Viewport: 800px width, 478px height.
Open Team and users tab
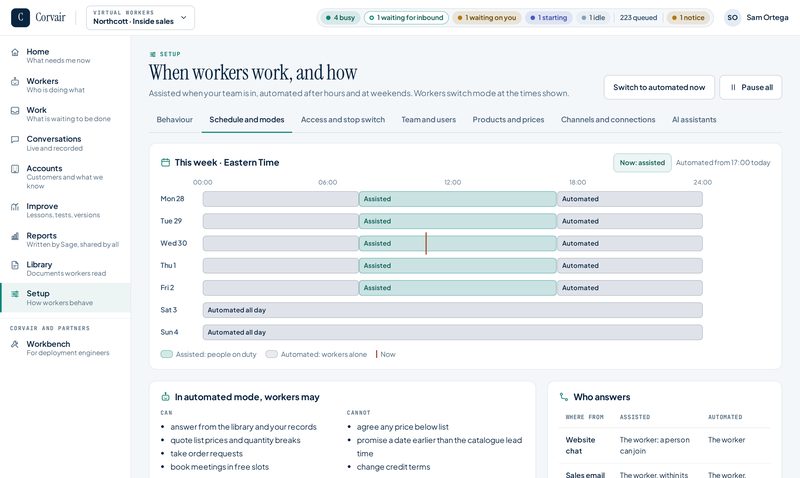point(429,119)
